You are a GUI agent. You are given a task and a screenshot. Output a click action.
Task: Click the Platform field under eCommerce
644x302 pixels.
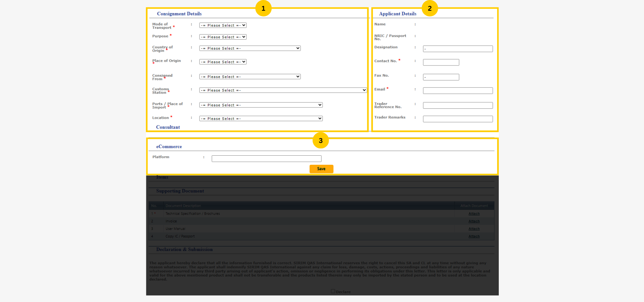point(266,158)
